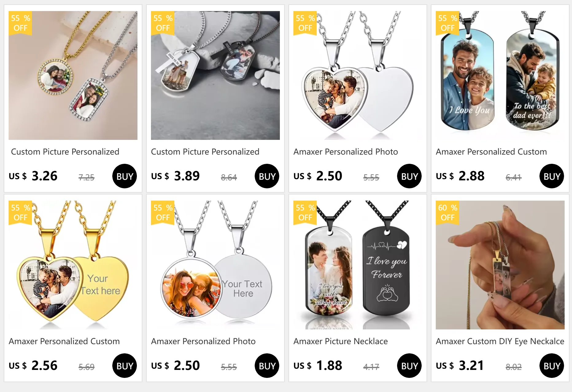
Task: Click BUY for the US $3.89 dog tag
Action: (x=267, y=176)
